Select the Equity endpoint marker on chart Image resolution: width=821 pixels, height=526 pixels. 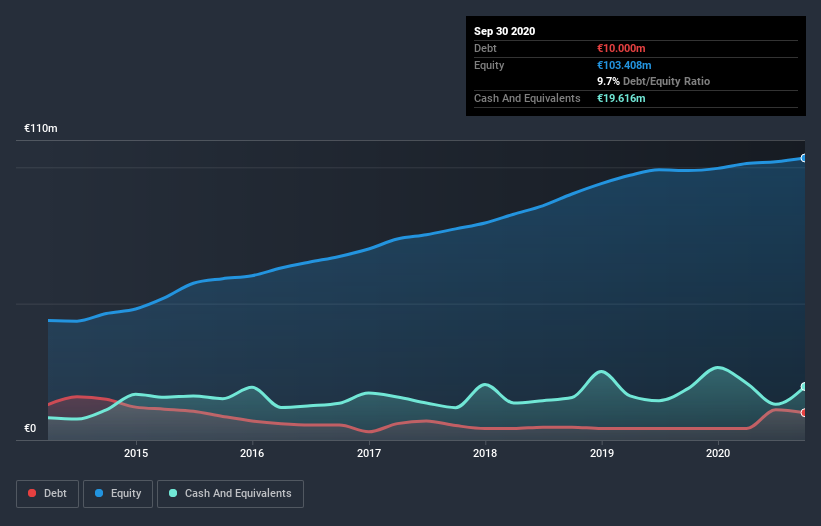804,158
